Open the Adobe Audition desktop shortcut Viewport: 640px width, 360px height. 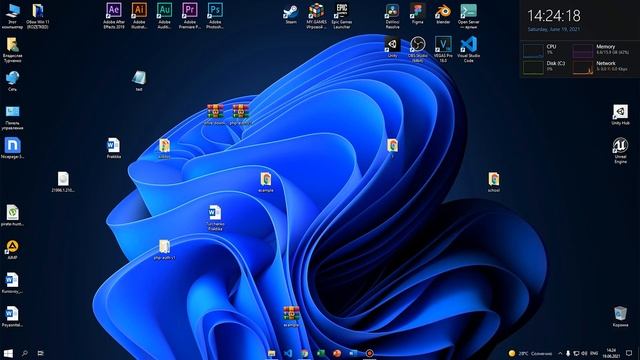pyautogui.click(x=164, y=16)
